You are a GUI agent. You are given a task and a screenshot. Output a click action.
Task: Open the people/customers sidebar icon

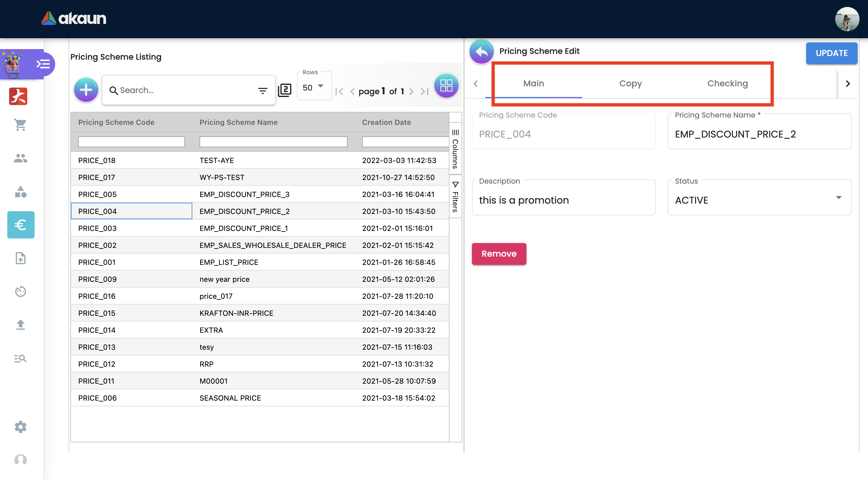[x=21, y=158]
